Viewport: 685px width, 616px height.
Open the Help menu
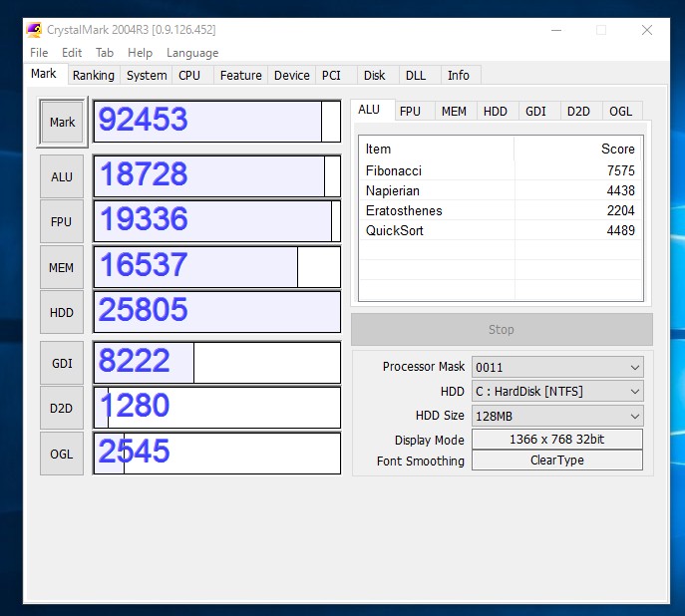[140, 53]
